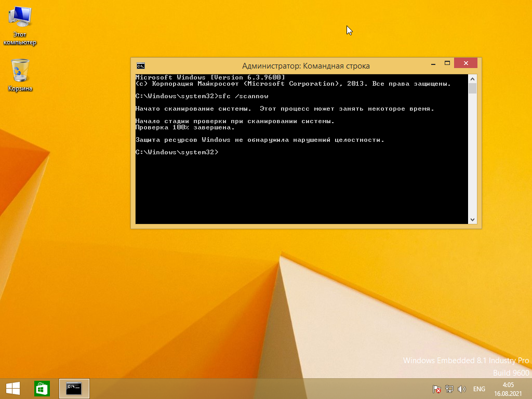The width and height of the screenshot is (532, 399).
Task: Open the Windows Start button
Action: (x=13, y=389)
